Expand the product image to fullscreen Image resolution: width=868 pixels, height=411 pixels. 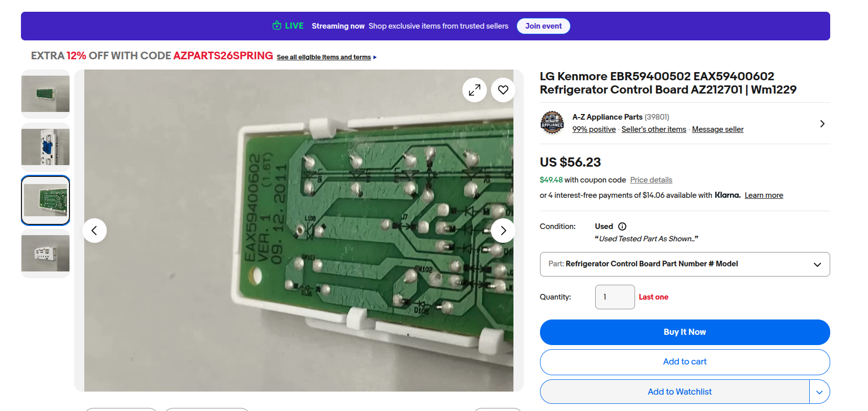click(475, 90)
